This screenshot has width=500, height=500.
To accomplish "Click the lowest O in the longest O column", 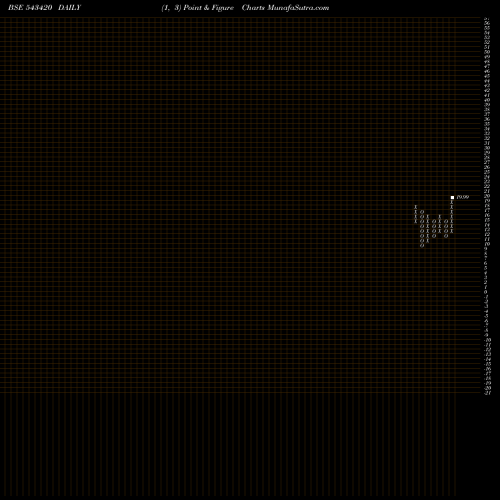I will pyautogui.click(x=422, y=246).
